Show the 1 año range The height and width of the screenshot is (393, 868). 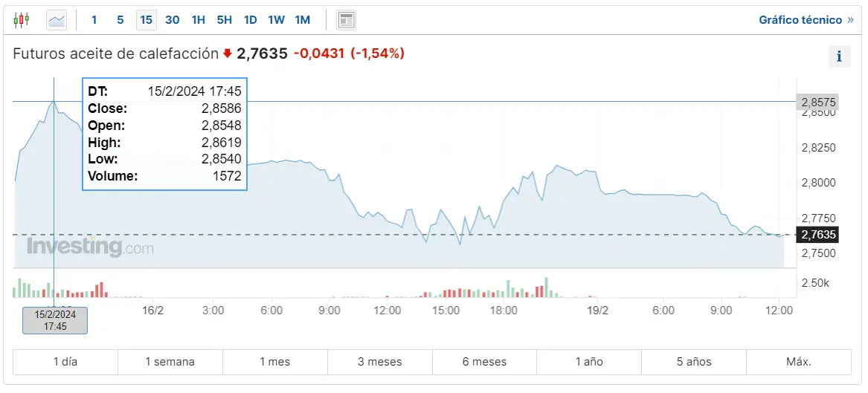click(x=589, y=362)
